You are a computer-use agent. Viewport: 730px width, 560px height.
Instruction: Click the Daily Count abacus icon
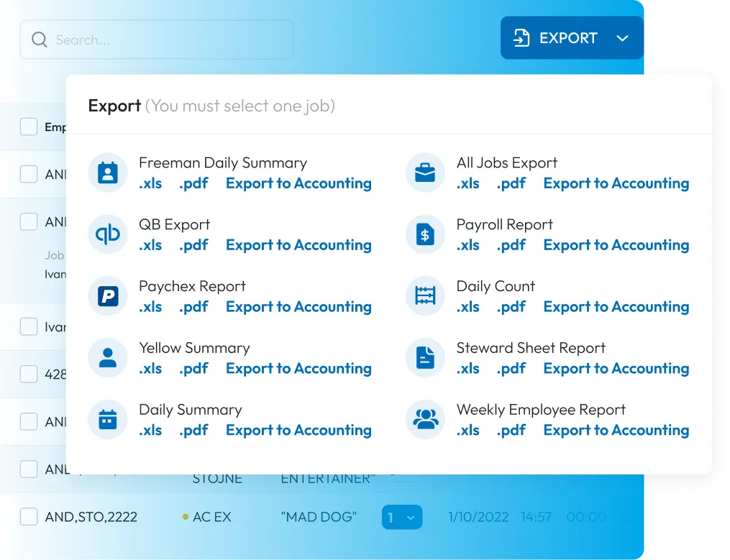425,297
